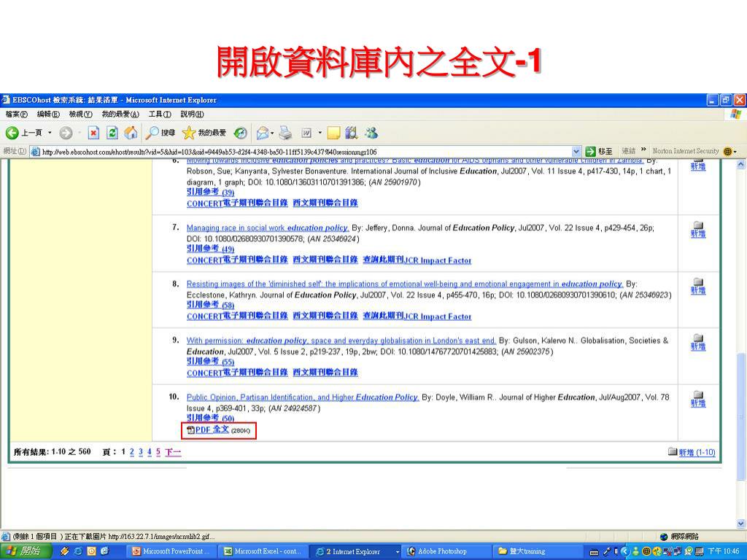Expand the address bar dropdown arrow

pyautogui.click(x=576, y=152)
